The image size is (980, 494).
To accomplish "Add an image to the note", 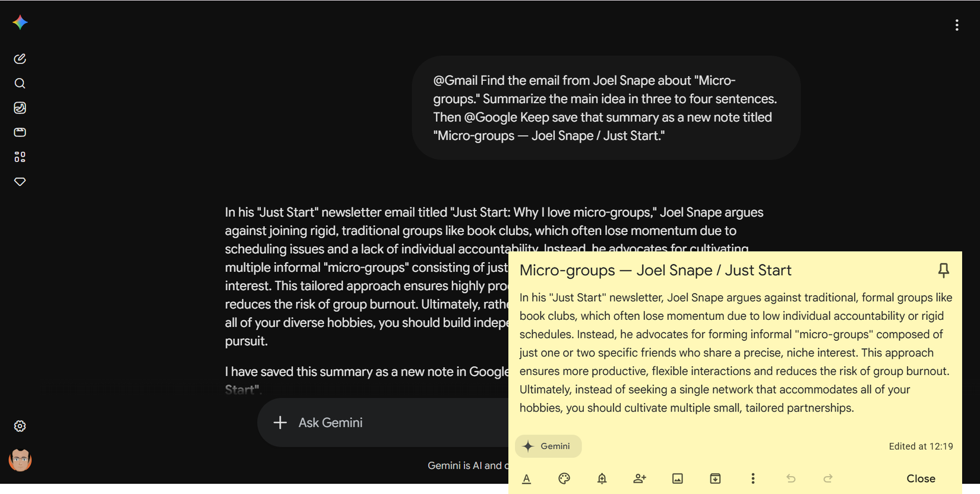I will [x=678, y=479].
